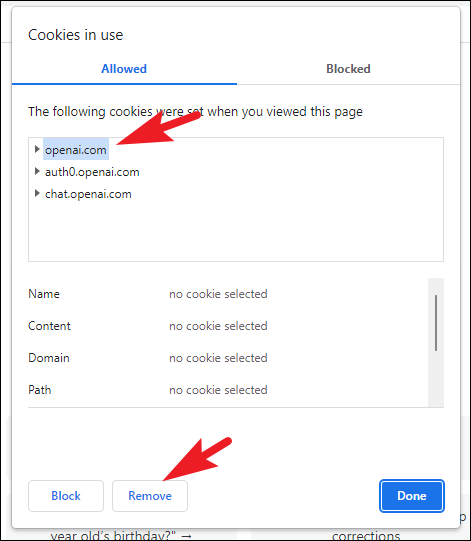Click the Name field label
Image resolution: width=471 pixels, height=541 pixels.
click(44, 294)
